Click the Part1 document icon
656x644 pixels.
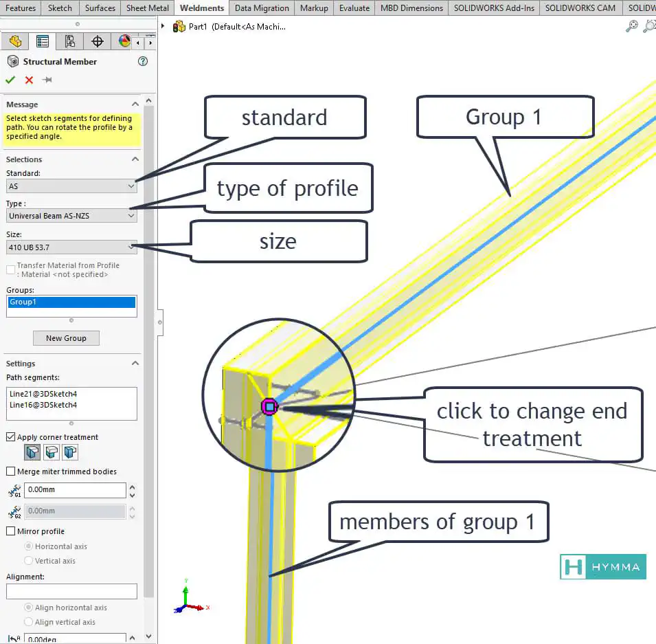point(179,26)
